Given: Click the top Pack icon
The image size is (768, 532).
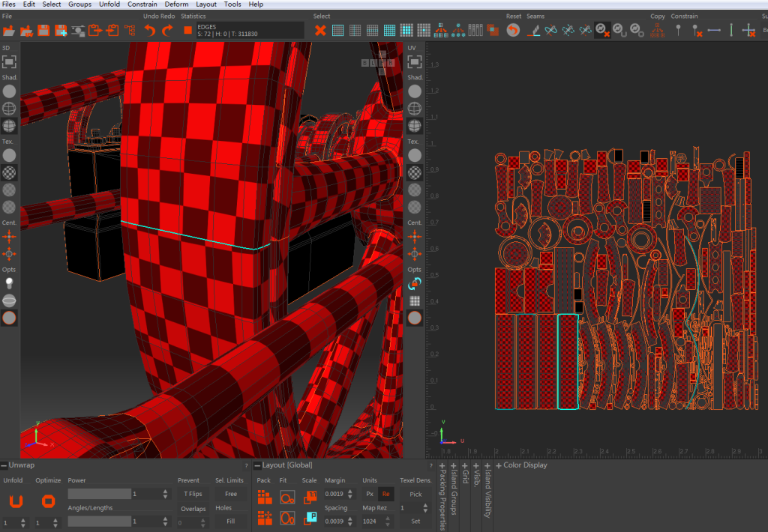Looking at the screenshot, I should point(265,498).
